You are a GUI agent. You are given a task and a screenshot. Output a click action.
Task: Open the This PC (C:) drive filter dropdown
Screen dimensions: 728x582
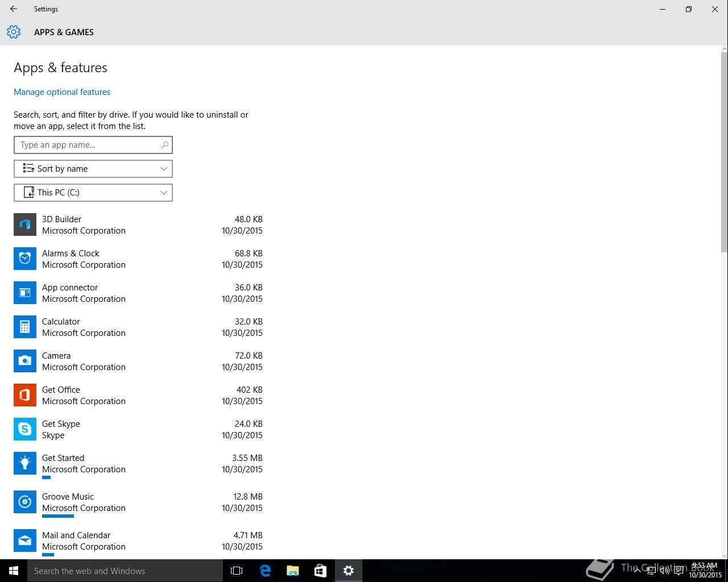coord(93,193)
